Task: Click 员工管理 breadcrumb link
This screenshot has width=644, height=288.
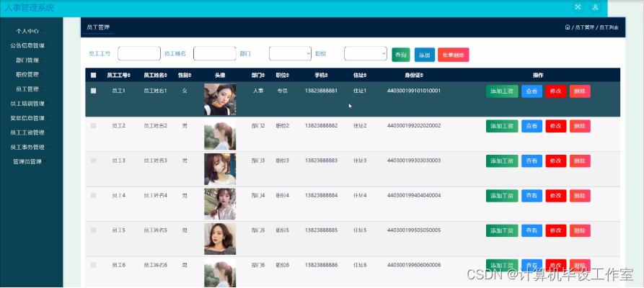Action: [584, 27]
